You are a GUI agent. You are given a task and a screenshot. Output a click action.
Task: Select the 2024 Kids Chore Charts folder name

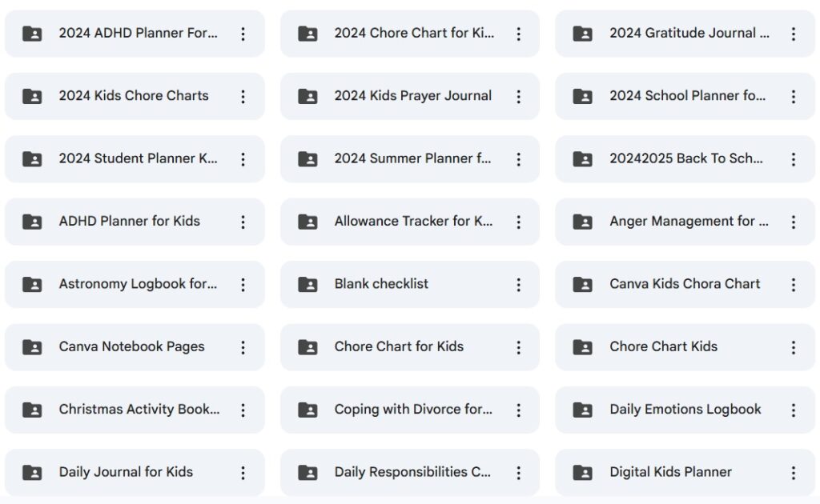click(134, 95)
